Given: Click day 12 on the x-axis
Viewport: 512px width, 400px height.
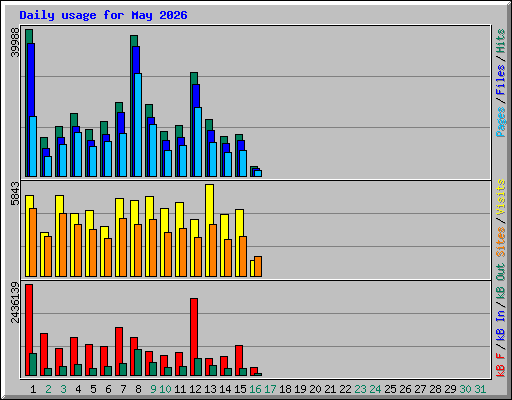Looking at the screenshot, I should (195, 389).
